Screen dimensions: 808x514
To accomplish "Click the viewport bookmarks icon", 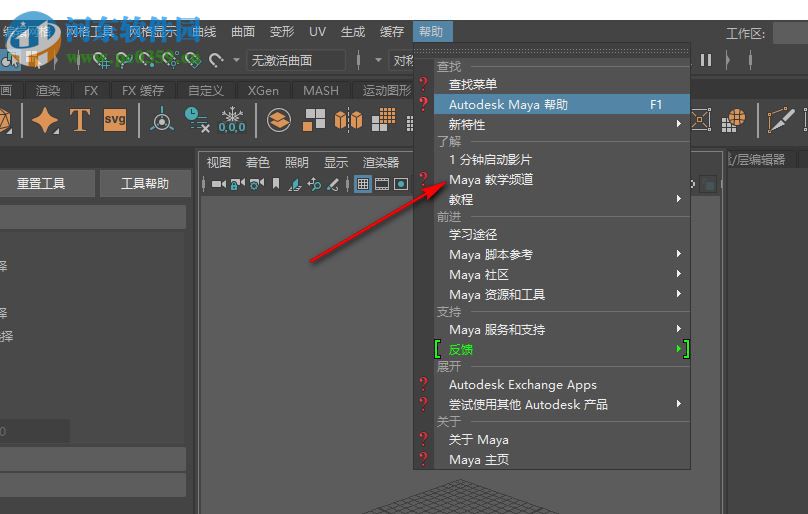I will 276,184.
